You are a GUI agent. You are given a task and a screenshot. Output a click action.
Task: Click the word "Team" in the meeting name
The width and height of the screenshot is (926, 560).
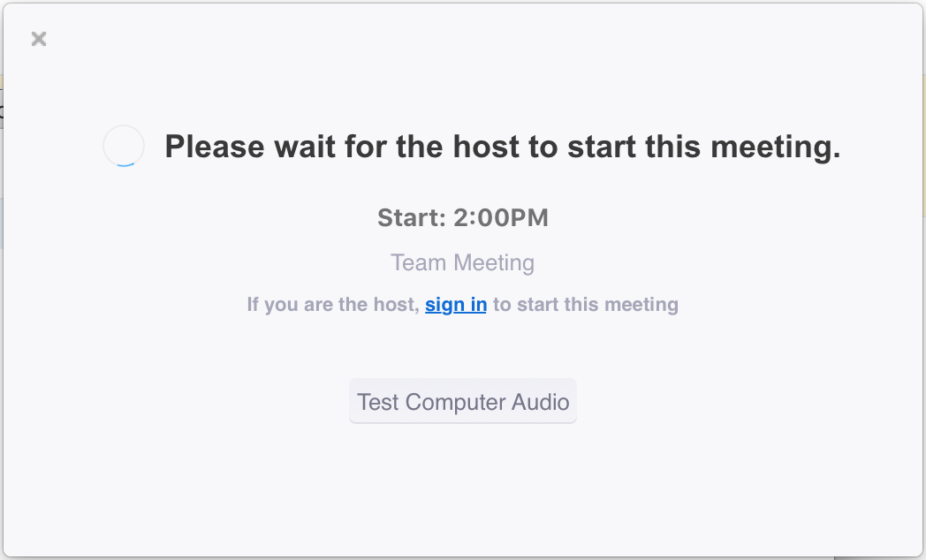417,263
